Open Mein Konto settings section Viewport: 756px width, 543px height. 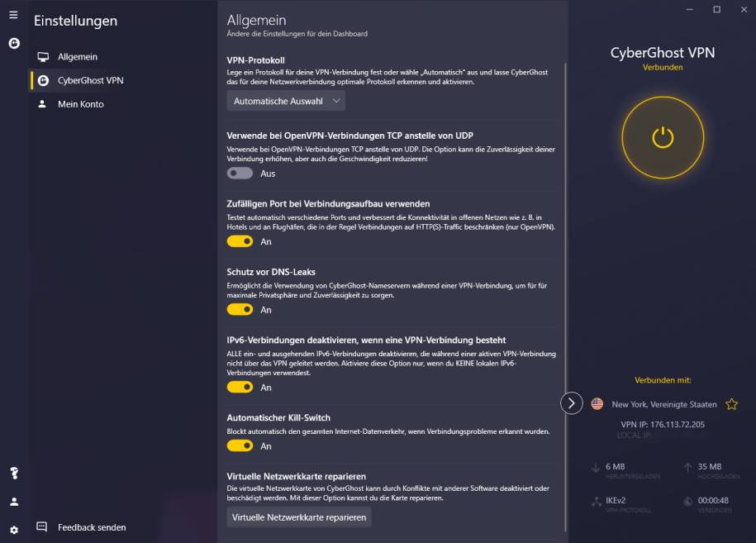tap(80, 104)
